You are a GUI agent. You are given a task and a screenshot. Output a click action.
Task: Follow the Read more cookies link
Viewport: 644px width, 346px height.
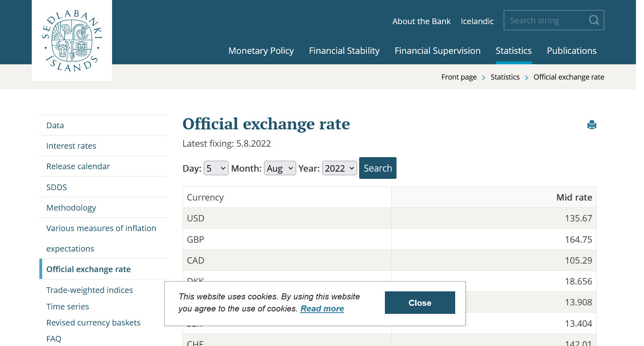[x=322, y=309]
